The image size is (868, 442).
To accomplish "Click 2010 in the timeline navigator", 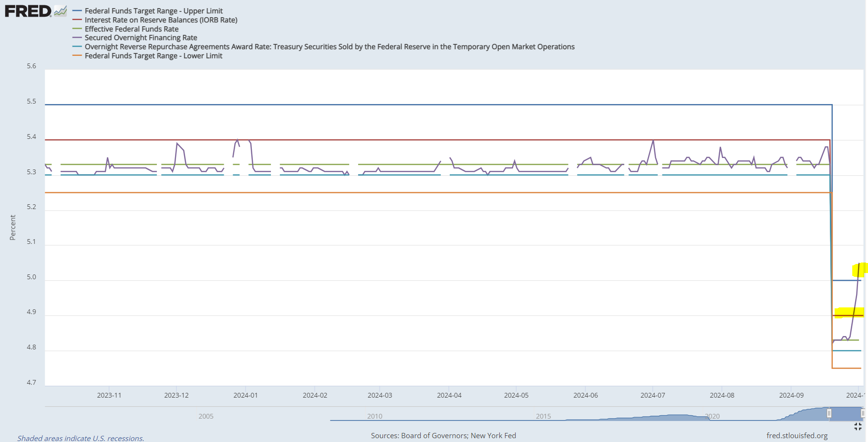I will (374, 416).
